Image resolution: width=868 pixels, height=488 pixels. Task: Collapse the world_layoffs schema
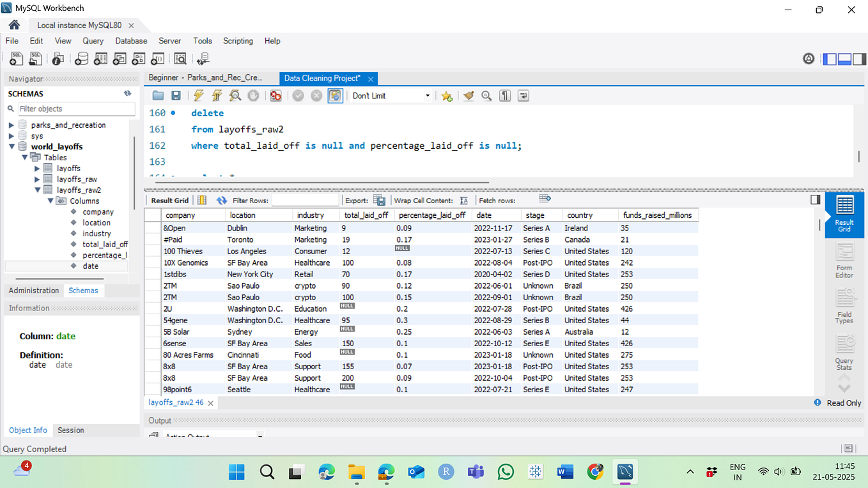[12, 146]
